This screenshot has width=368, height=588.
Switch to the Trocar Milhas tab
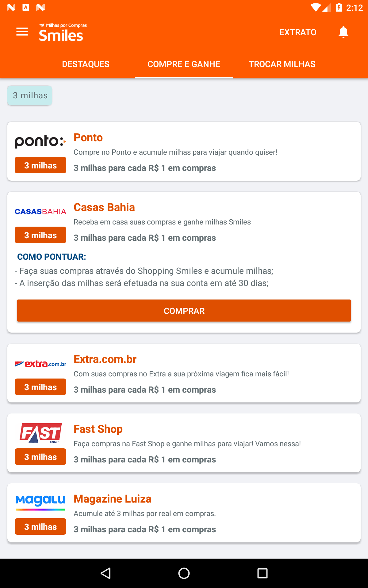point(282,64)
